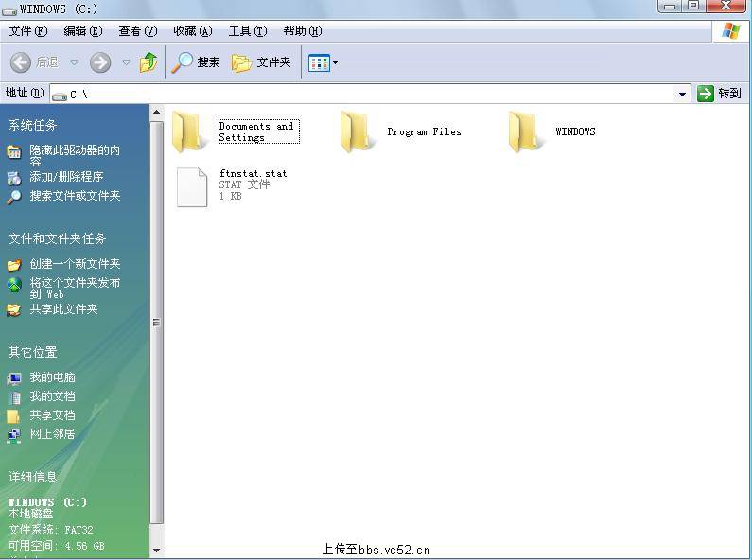Screen dimensions: 752x560
Task: Click the new folder icon in tasks
Action: pos(14,265)
